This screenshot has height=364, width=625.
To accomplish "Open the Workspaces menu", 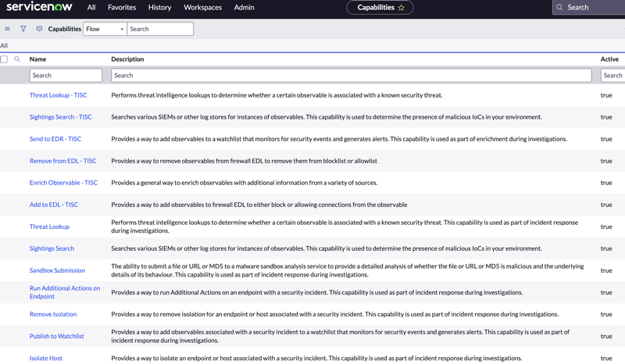I will [202, 7].
